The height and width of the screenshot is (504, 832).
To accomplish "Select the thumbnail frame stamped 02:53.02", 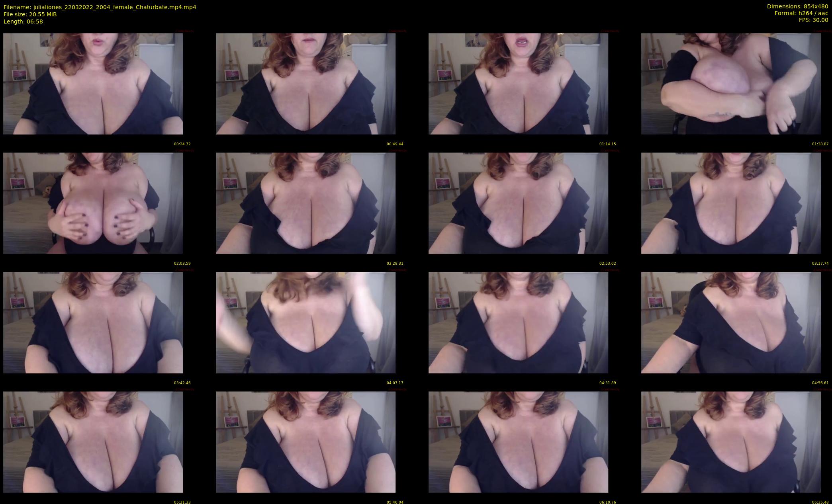I will [518, 203].
